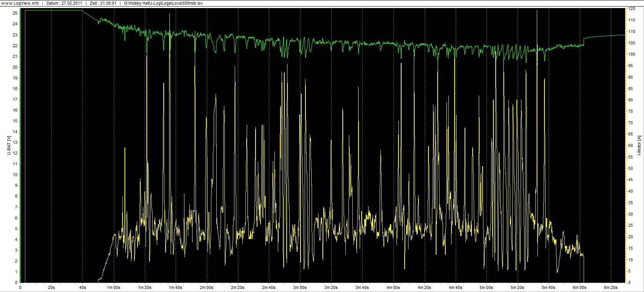Select 12 on the U-BAT voltage axis

pos(15,153)
